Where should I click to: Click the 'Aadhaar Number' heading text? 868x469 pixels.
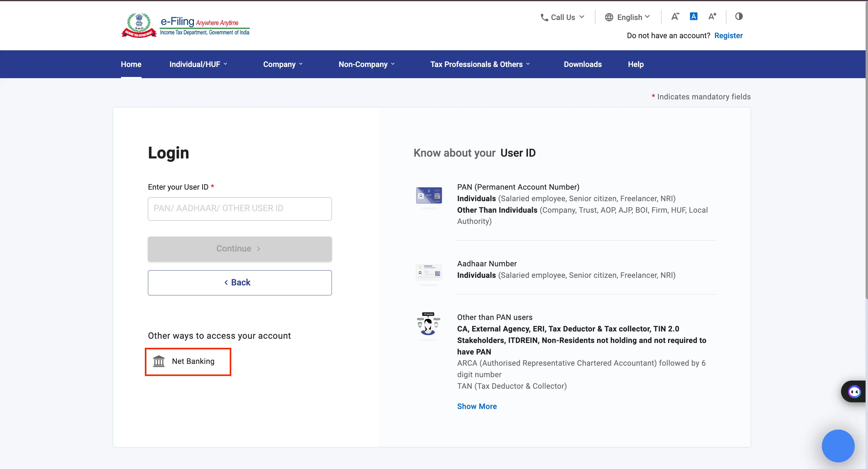pos(486,264)
